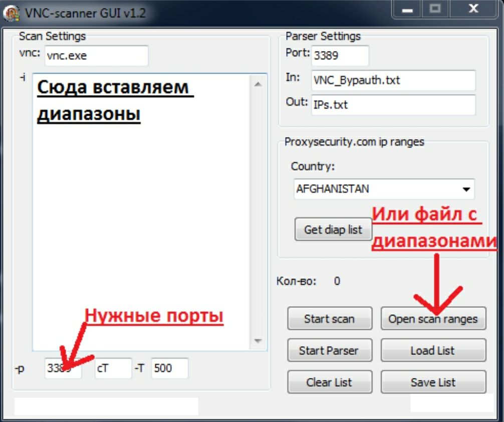Click the Port field showing 3389
The width and height of the screenshot is (504, 422).
339,55
